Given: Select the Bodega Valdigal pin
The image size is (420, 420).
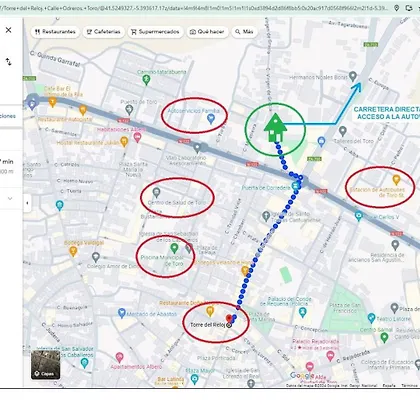Looking at the screenshot, I should [73, 252].
